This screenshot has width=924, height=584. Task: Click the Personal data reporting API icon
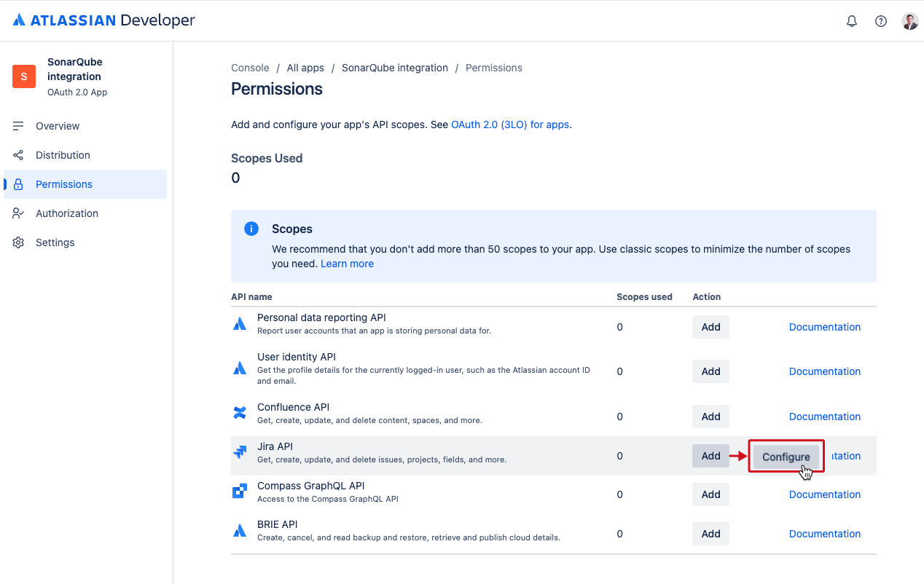[240, 323]
